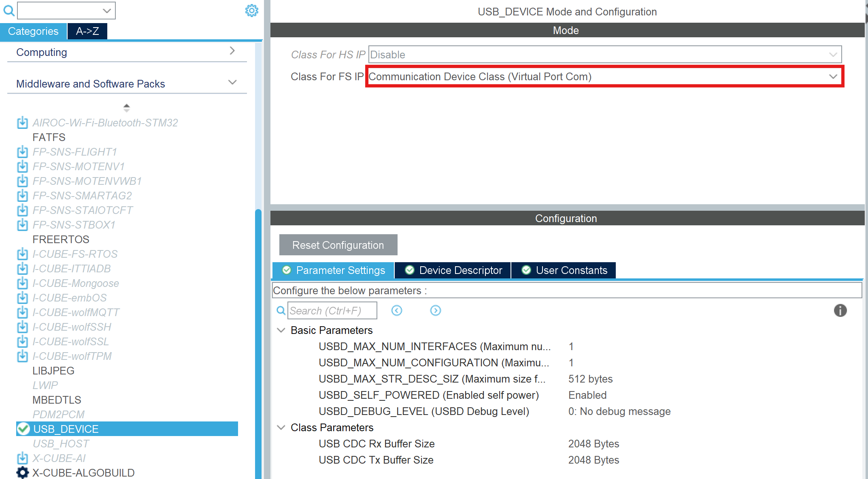This screenshot has width=868, height=479.
Task: Open Class For FS IP dropdown
Action: (832, 77)
